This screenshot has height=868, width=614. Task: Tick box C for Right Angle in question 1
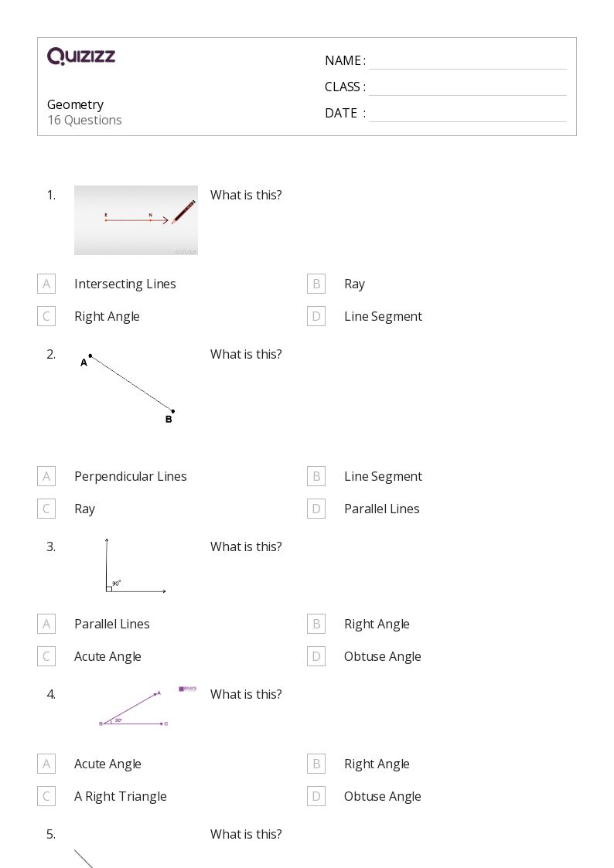(46, 316)
